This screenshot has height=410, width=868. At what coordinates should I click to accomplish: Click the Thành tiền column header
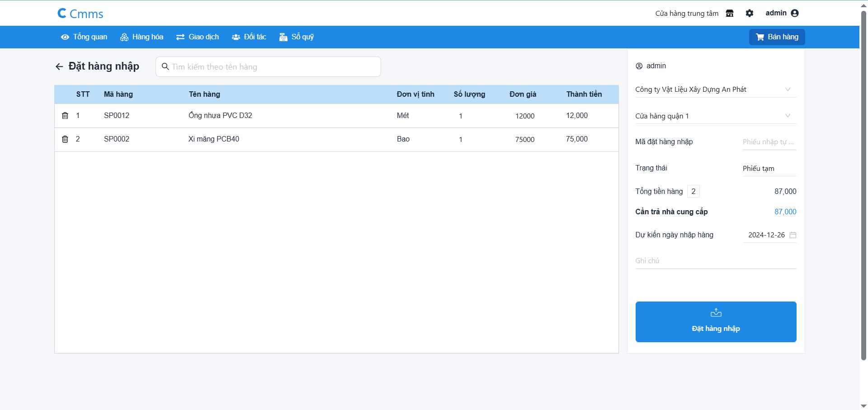click(584, 94)
